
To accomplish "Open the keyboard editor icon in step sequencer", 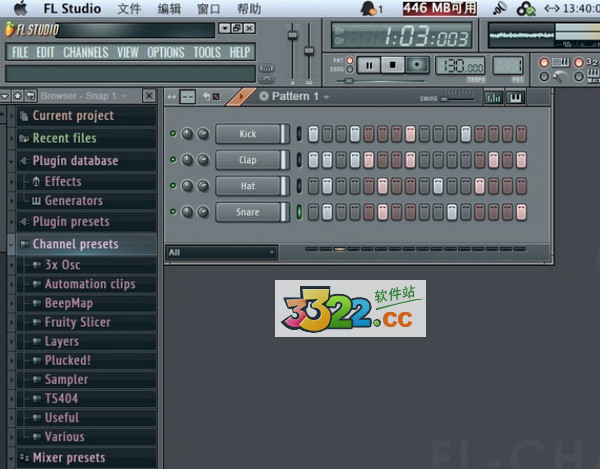I will (x=515, y=98).
